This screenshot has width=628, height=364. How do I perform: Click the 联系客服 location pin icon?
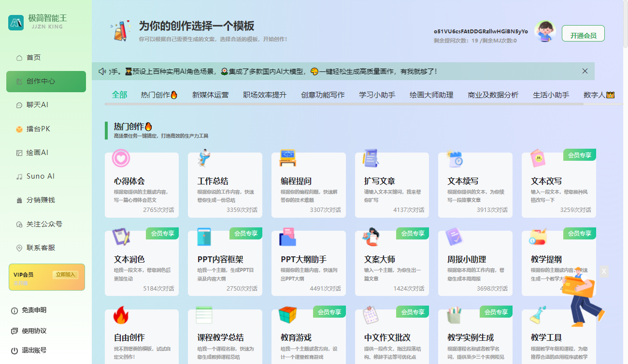click(19, 248)
